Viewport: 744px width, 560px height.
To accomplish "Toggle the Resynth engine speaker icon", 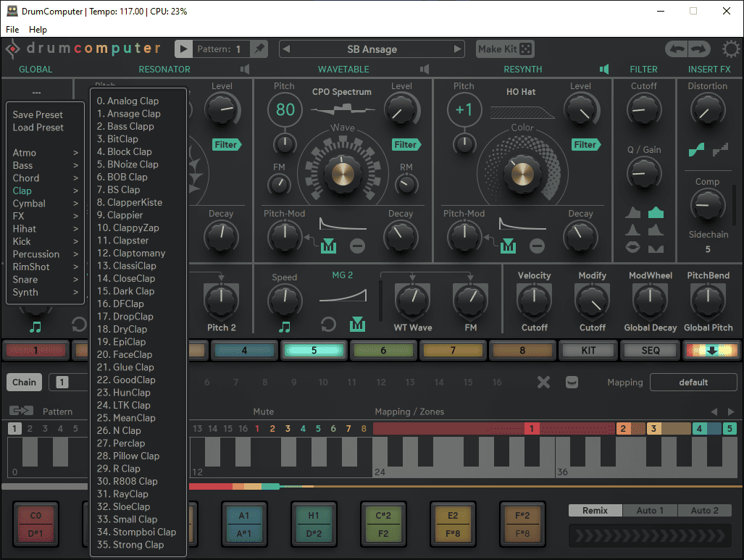I will pos(604,70).
